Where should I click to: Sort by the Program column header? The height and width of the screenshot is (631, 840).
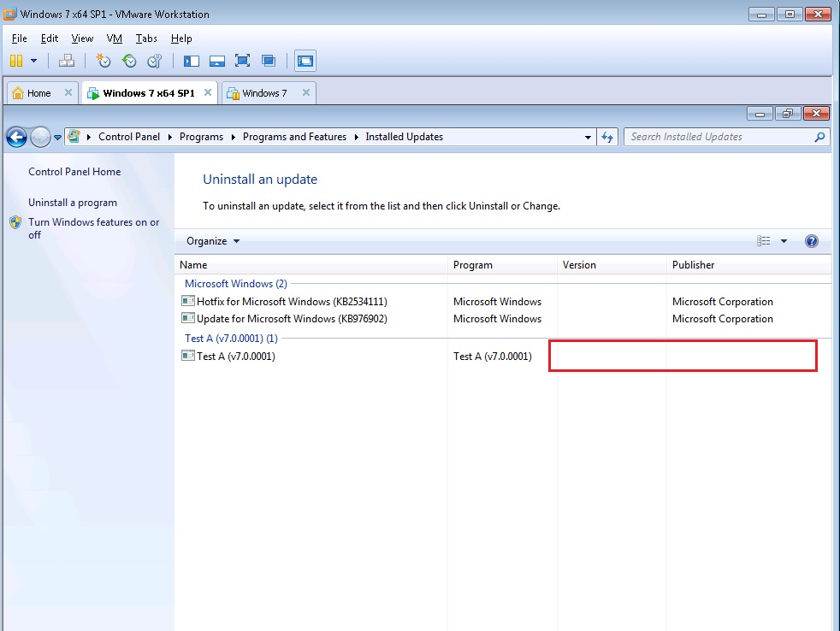[502, 264]
